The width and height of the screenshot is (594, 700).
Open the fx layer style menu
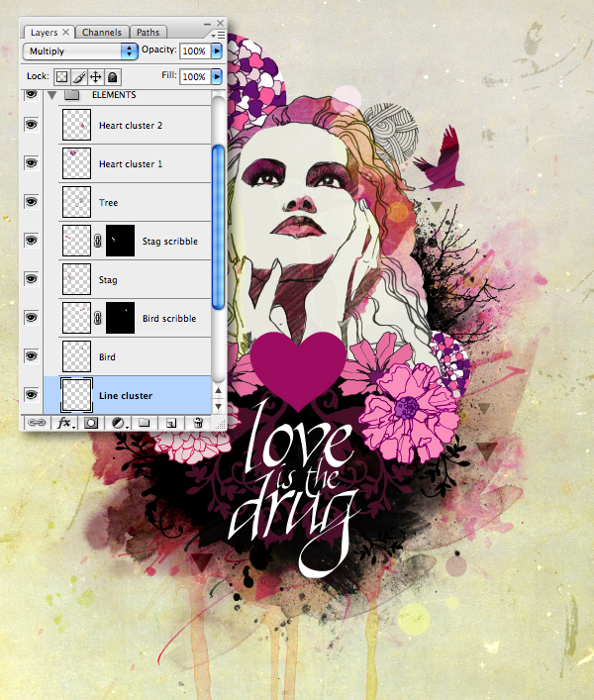(x=64, y=423)
